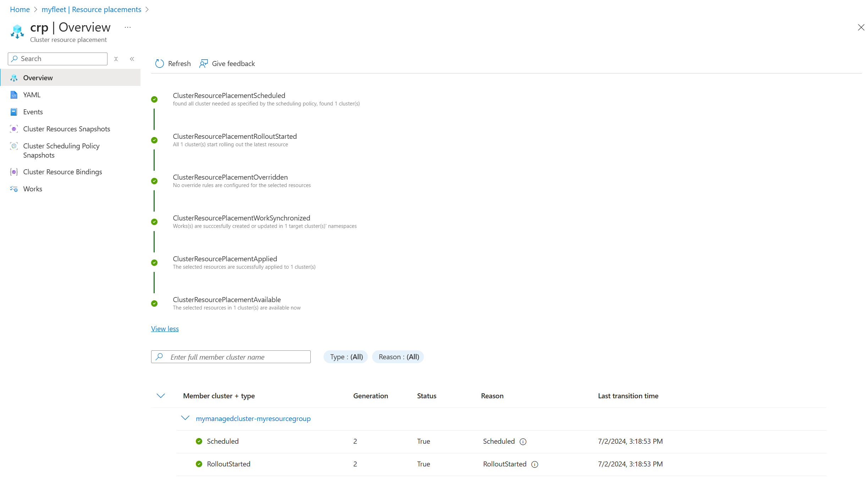Image resolution: width=868 pixels, height=481 pixels.
Task: Clear the sidebar search with X icon
Action: pyautogui.click(x=116, y=59)
